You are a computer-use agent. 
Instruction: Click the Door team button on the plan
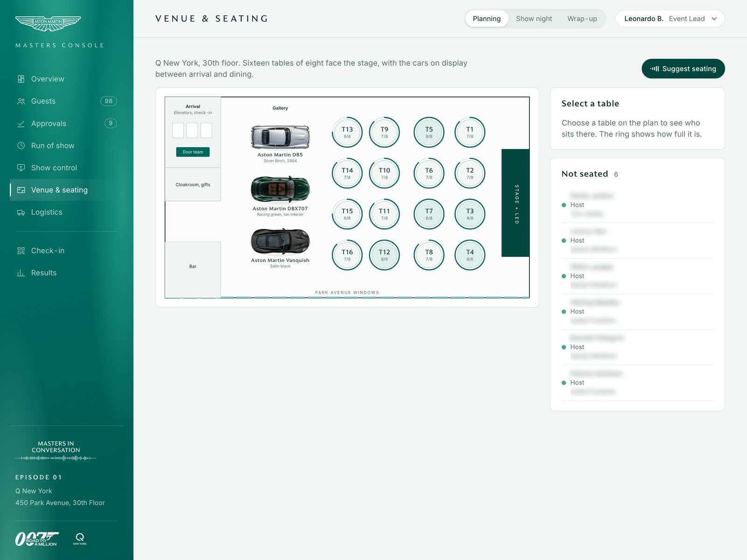pos(193,152)
